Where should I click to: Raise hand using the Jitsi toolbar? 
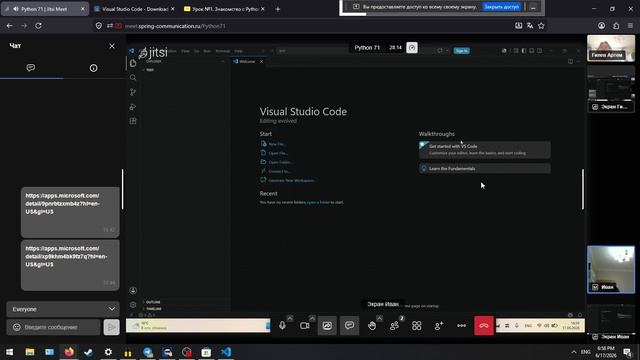(x=372, y=326)
